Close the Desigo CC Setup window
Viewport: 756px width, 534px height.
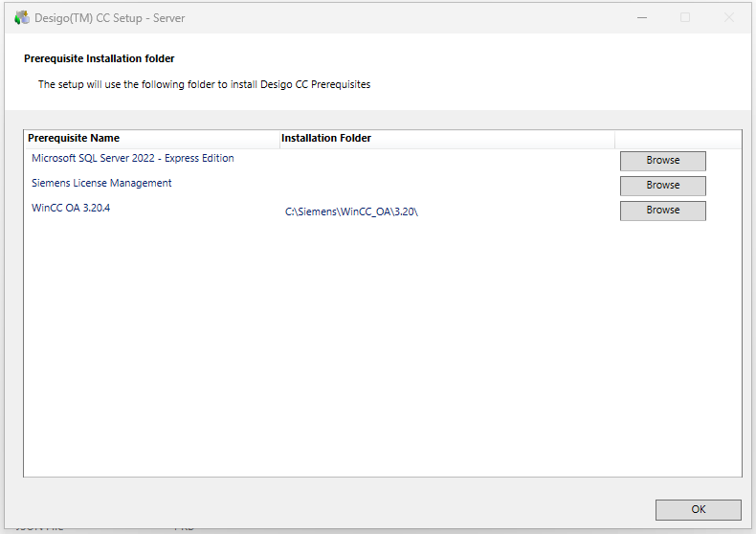(729, 17)
